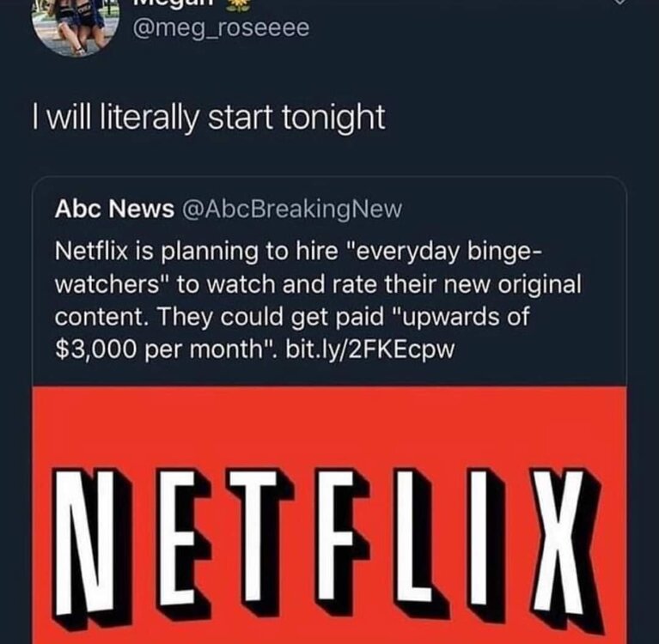The height and width of the screenshot is (644, 659).
Task: Follow the bit.ly/2FKEcpw link
Action: tap(369, 349)
